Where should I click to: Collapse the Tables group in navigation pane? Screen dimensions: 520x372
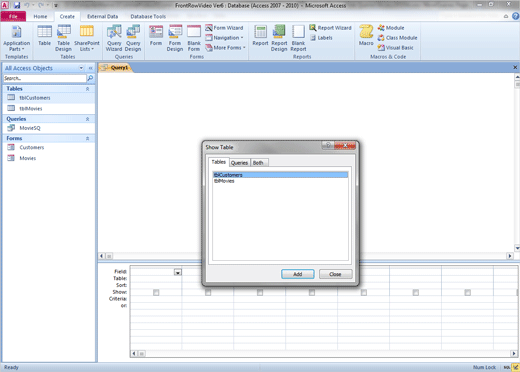[x=88, y=89]
